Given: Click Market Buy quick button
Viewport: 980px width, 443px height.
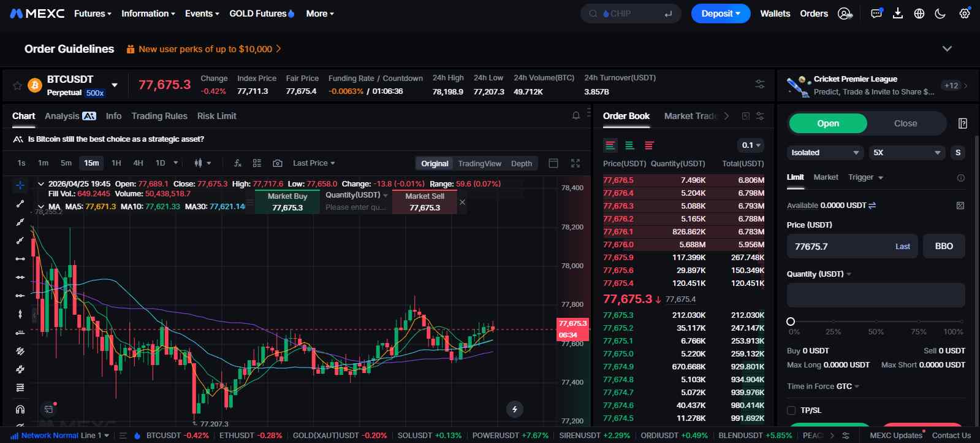Looking at the screenshot, I should coord(287,202).
